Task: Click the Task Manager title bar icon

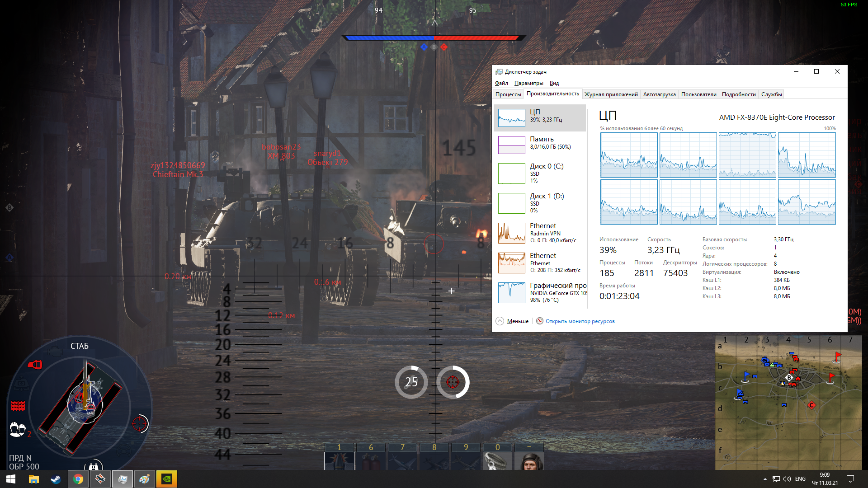Action: tap(499, 72)
